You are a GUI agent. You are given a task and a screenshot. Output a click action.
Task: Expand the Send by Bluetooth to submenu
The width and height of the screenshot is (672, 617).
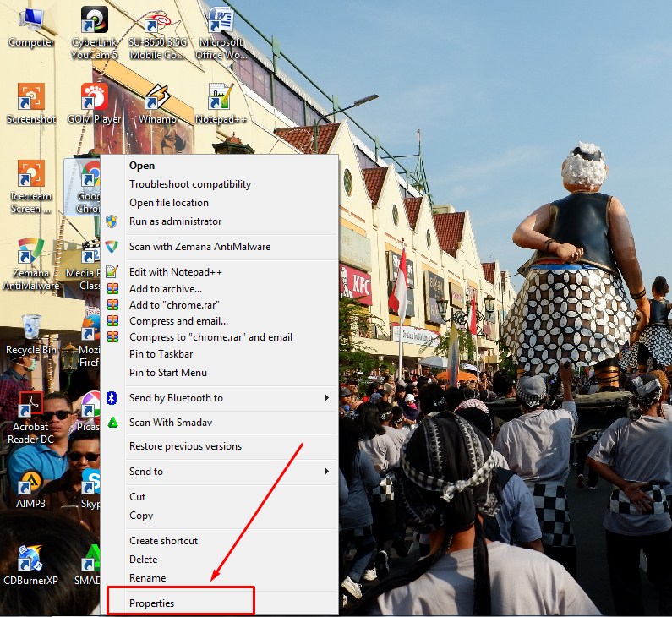(219, 398)
